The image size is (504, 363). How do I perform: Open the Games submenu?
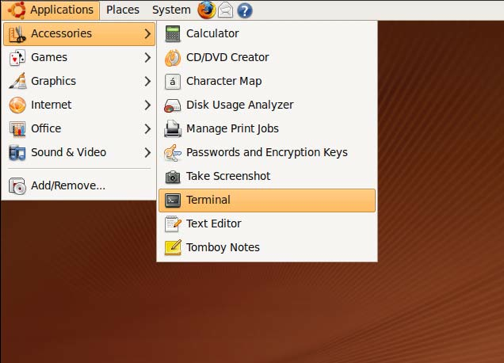click(x=79, y=57)
